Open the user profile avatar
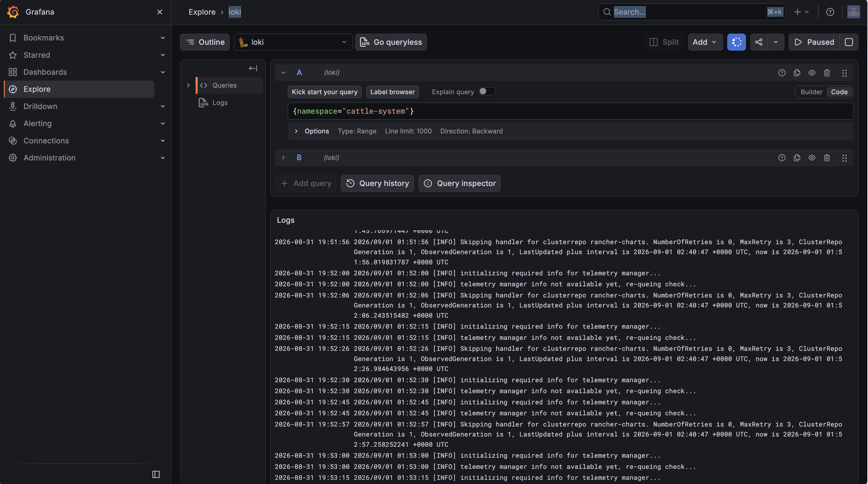 854,12
